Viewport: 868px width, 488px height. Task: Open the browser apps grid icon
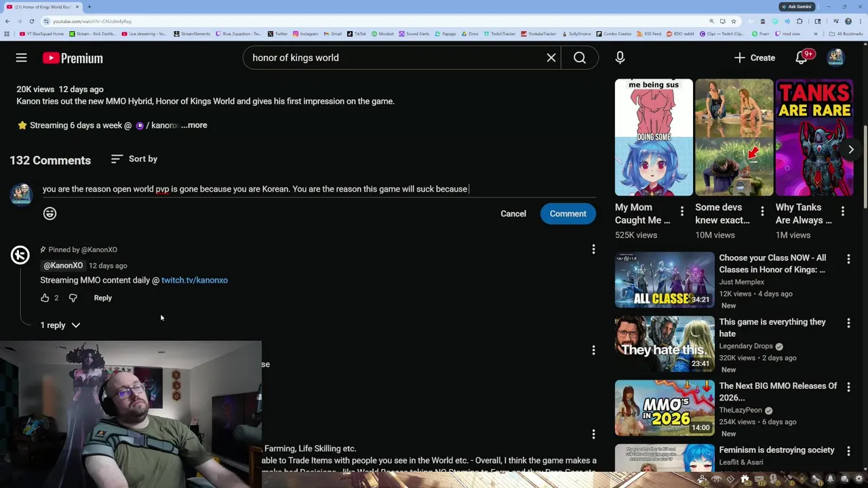click(7, 33)
